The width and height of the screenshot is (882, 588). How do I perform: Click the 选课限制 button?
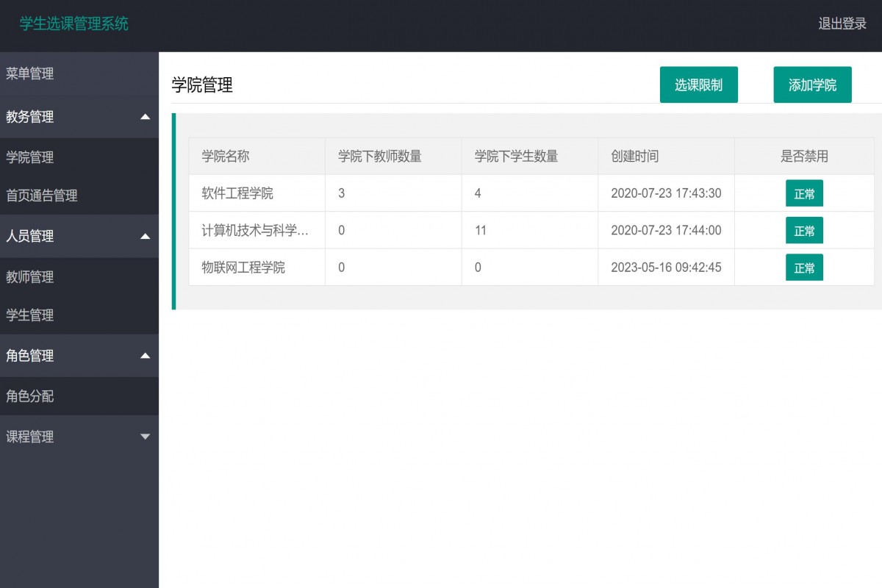coord(698,85)
